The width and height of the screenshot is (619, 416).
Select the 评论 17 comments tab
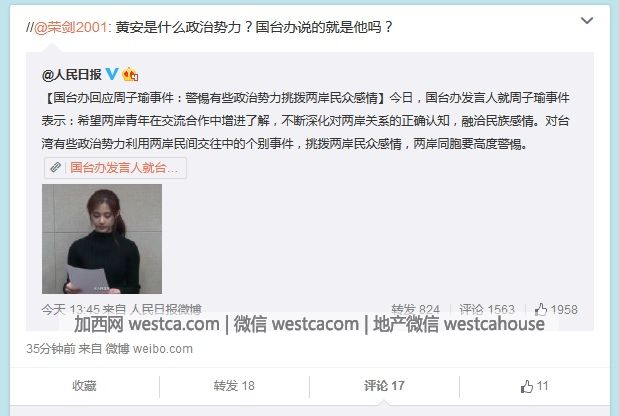coord(384,386)
